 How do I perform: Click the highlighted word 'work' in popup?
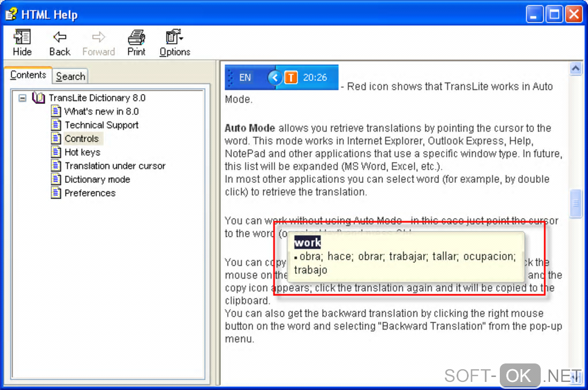307,242
